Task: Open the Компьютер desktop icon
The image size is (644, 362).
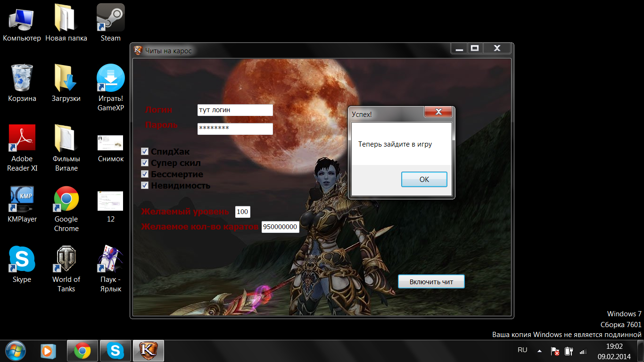Action: point(22,24)
